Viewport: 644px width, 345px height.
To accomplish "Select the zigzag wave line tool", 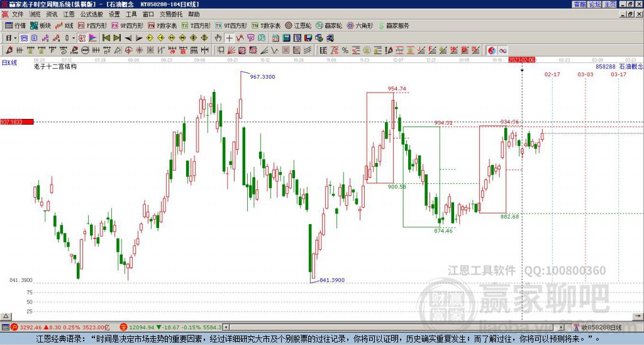I will click(275, 50).
